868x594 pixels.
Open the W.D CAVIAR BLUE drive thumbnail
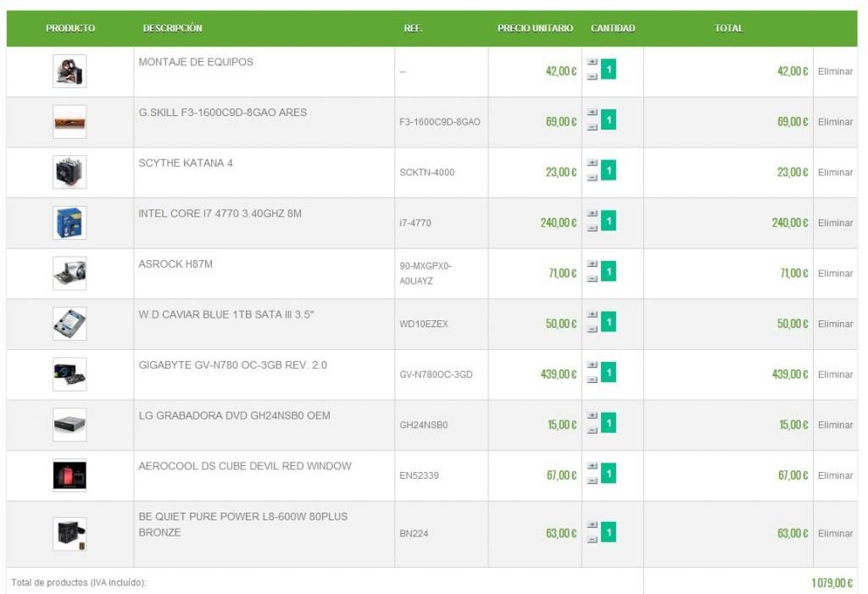70,324
